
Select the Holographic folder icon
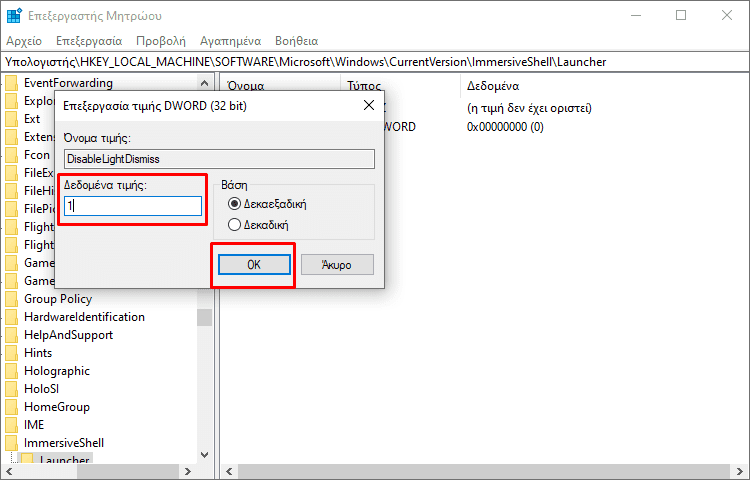pyautogui.click(x=11, y=371)
